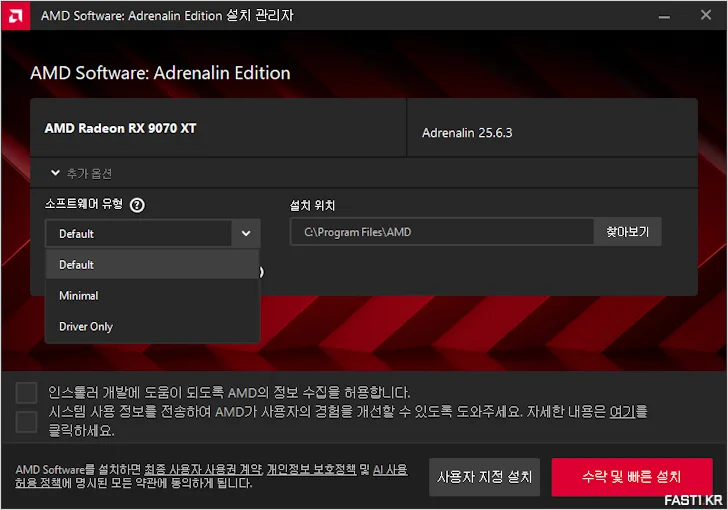Click the 수락 및 빠른 설치 button

click(x=631, y=477)
